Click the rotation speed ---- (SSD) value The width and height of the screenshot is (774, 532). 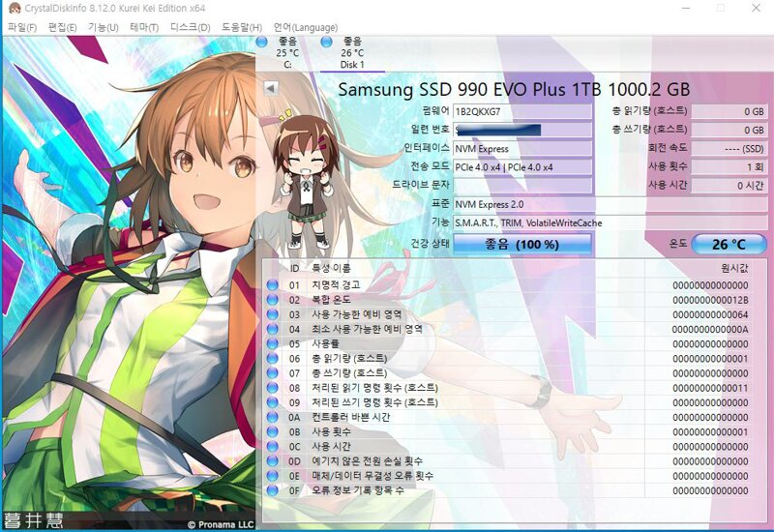(729, 149)
